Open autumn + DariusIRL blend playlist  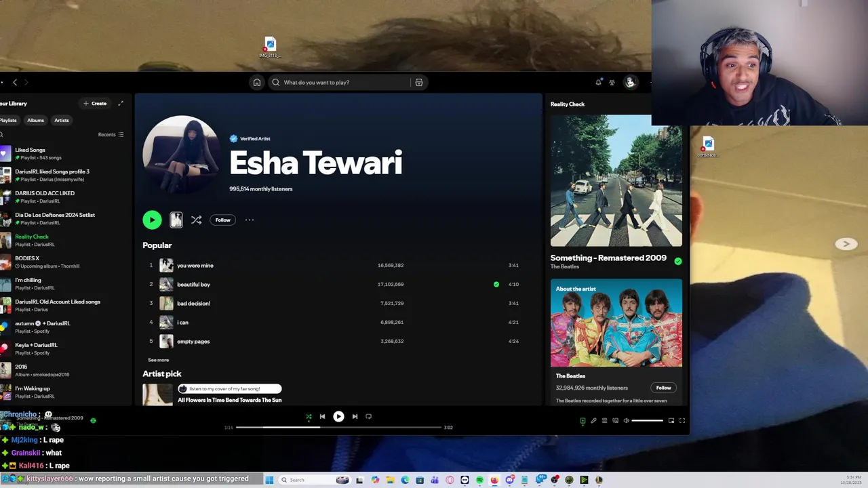tap(64, 327)
